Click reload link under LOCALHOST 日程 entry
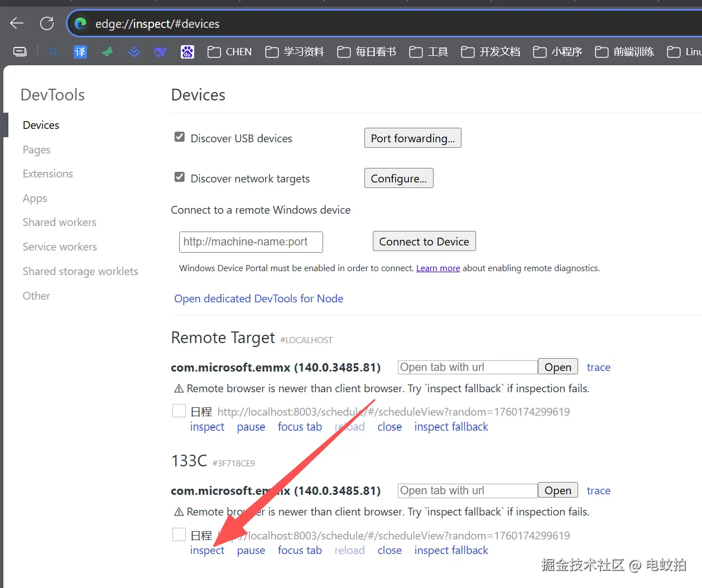Viewport: 702px width, 588px height. [350, 427]
